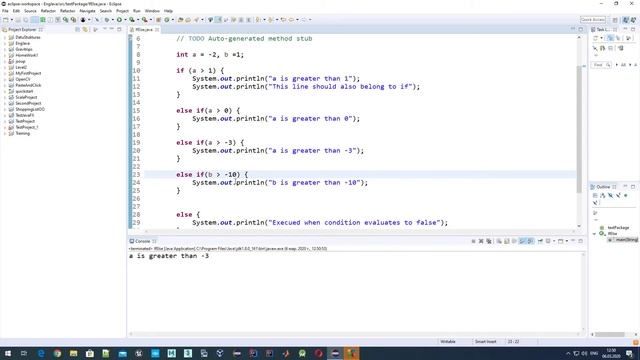The width and height of the screenshot is (640, 360).
Task: Select the PasteAndClick project
Action: point(28,85)
